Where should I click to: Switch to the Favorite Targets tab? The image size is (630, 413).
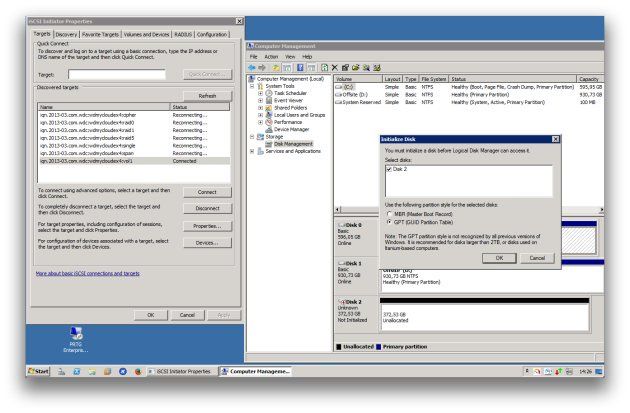click(x=100, y=35)
